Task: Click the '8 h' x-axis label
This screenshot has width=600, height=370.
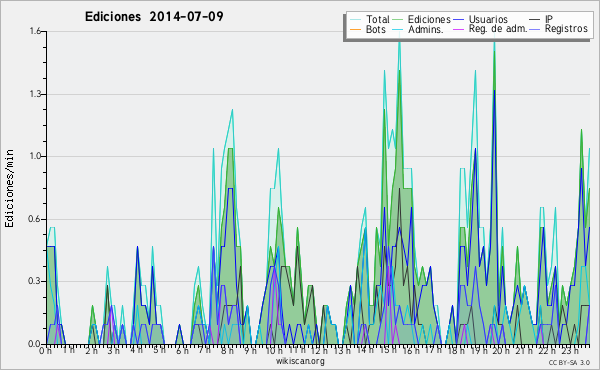Action: 227,350
